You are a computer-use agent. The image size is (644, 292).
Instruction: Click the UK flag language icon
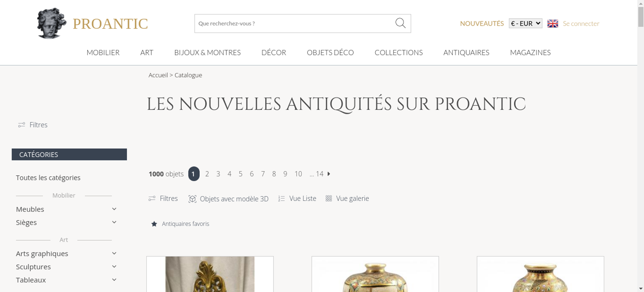click(553, 23)
